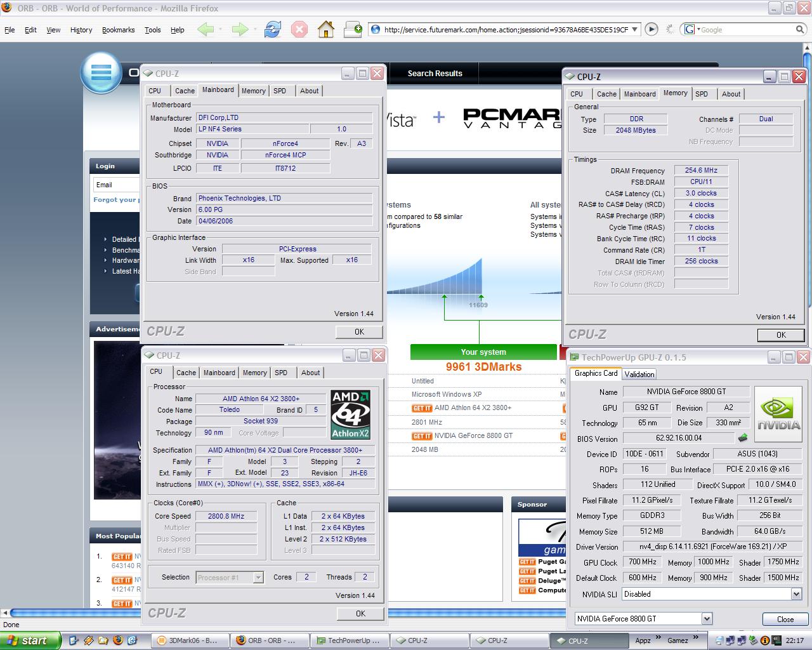Click the Firefox Back arrow button

[206, 29]
